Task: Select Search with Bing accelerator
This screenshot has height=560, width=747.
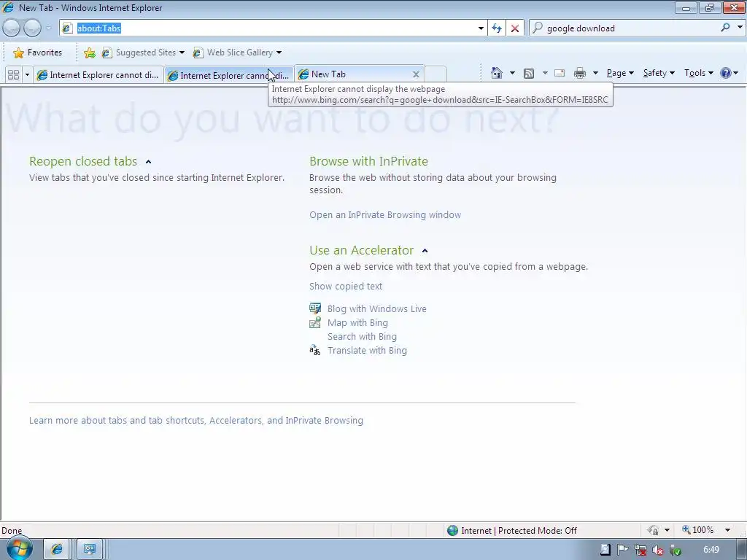Action: 362,337
